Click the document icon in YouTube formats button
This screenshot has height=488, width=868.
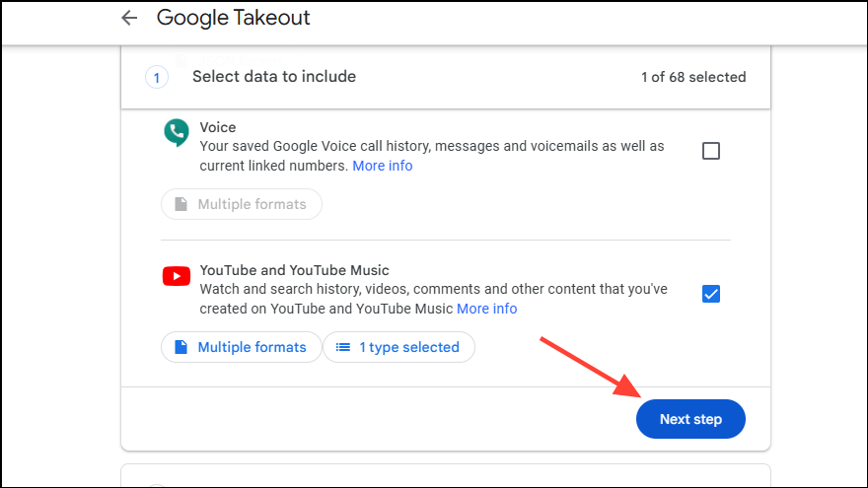pos(181,347)
